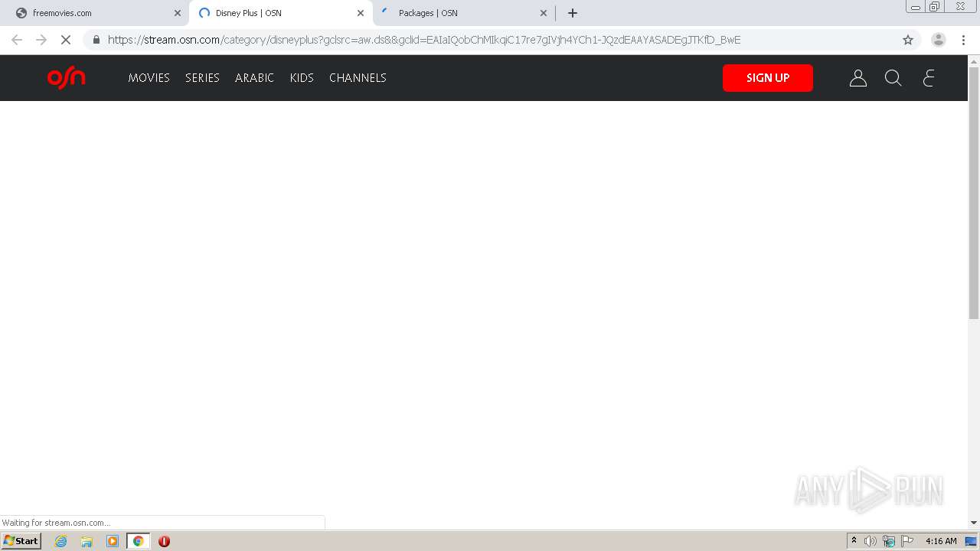980x551 pixels.
Task: Switch language with the Arabic letter icon
Action: point(929,77)
